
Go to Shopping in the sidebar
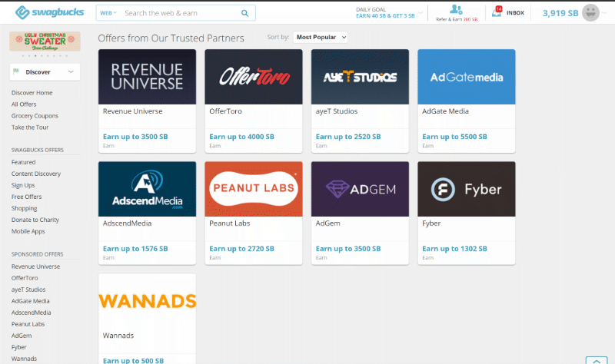point(24,208)
